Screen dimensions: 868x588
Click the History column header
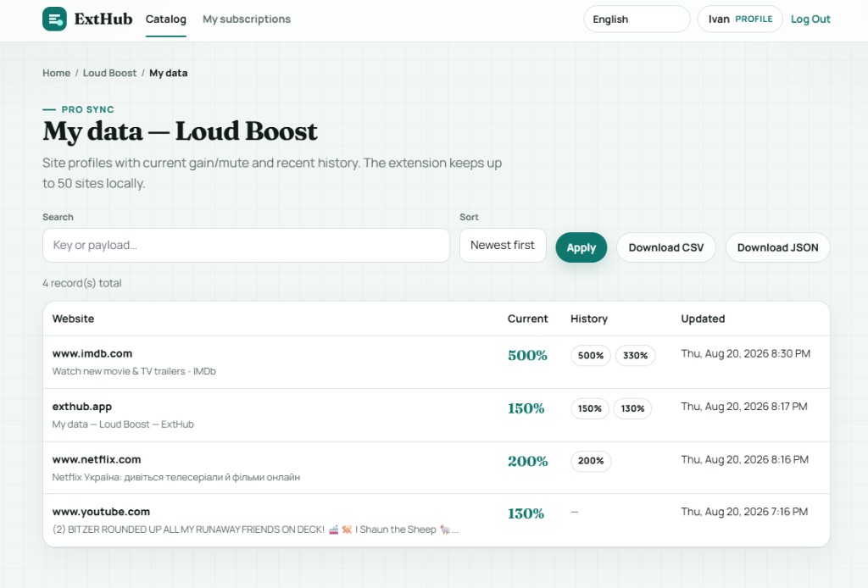point(589,319)
